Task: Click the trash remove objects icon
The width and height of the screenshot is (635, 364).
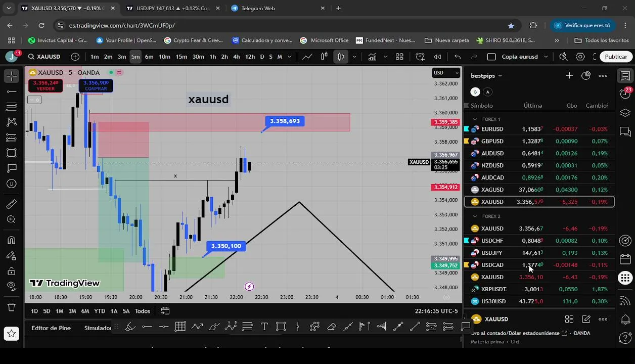Action: [x=12, y=307]
